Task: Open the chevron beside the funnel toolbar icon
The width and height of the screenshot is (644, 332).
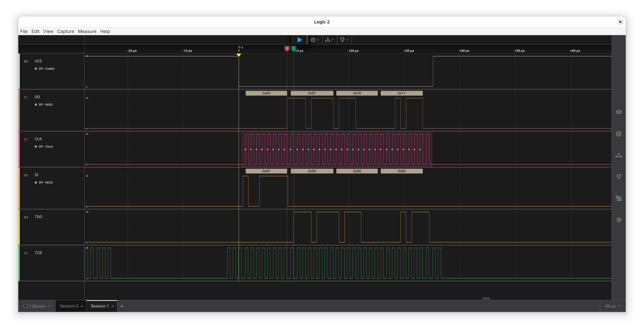Action: point(347,40)
